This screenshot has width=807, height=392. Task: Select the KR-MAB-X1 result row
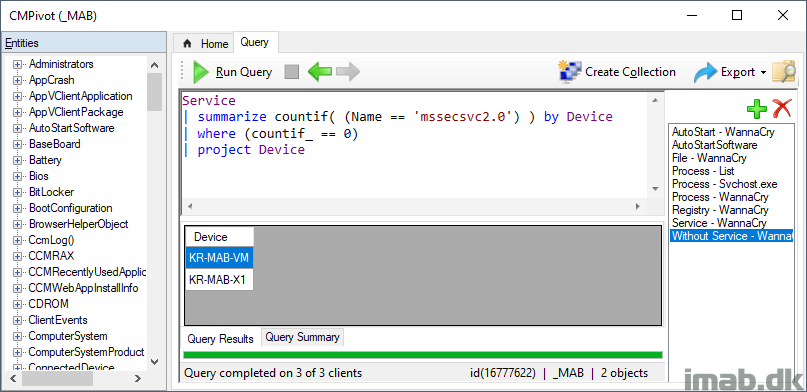(219, 280)
